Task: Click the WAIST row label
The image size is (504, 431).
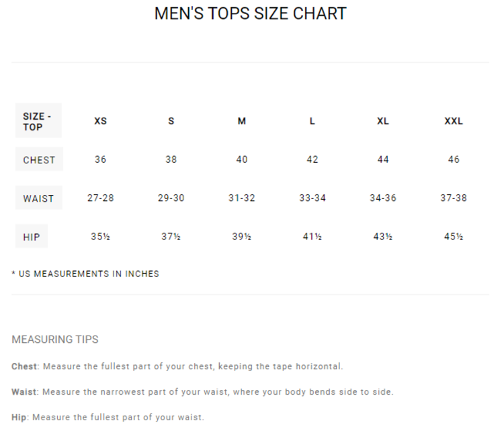Action: [x=38, y=198]
